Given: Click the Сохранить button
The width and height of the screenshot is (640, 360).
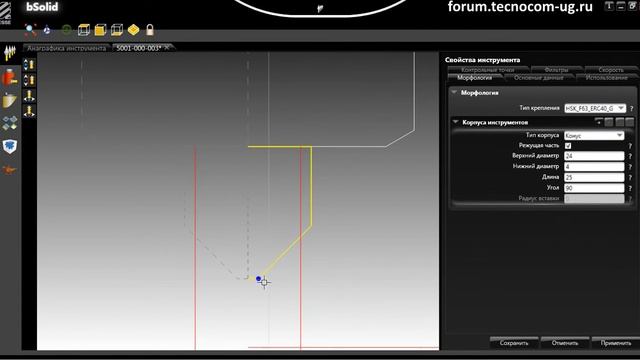Looking at the screenshot, I should coord(514,343).
